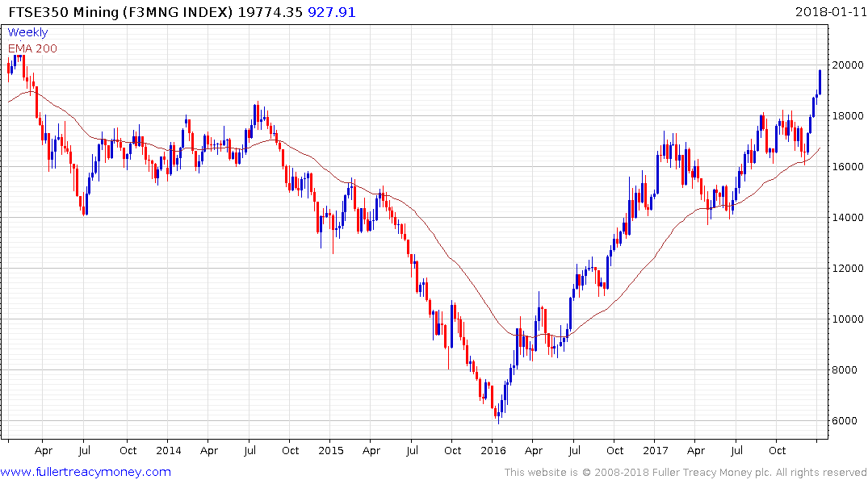This screenshot has width=868, height=484.
Task: Click the lowest candle at the 2016 bottom
Action: (498, 415)
